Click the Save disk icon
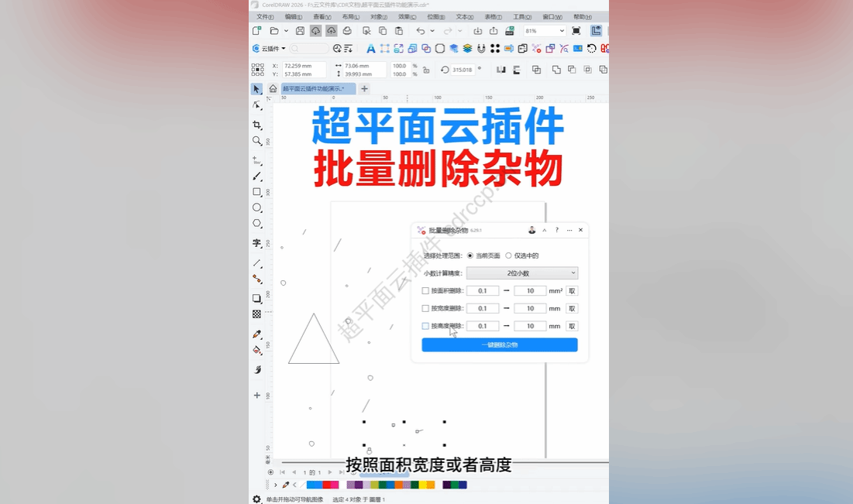 pyautogui.click(x=300, y=31)
